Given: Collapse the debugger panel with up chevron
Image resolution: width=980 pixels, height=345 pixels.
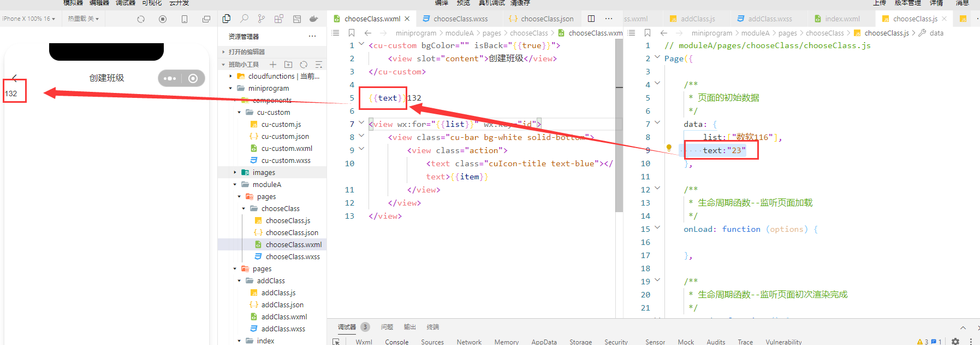Looking at the screenshot, I should (x=963, y=328).
